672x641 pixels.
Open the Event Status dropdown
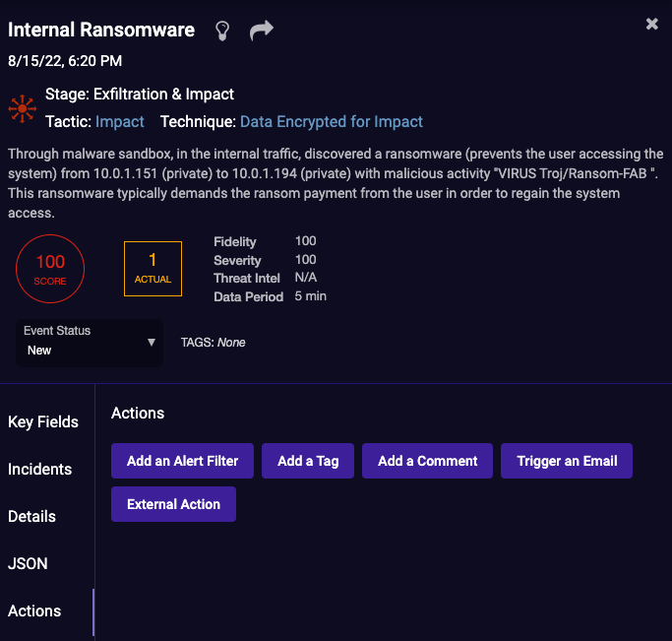pyautogui.click(x=89, y=342)
